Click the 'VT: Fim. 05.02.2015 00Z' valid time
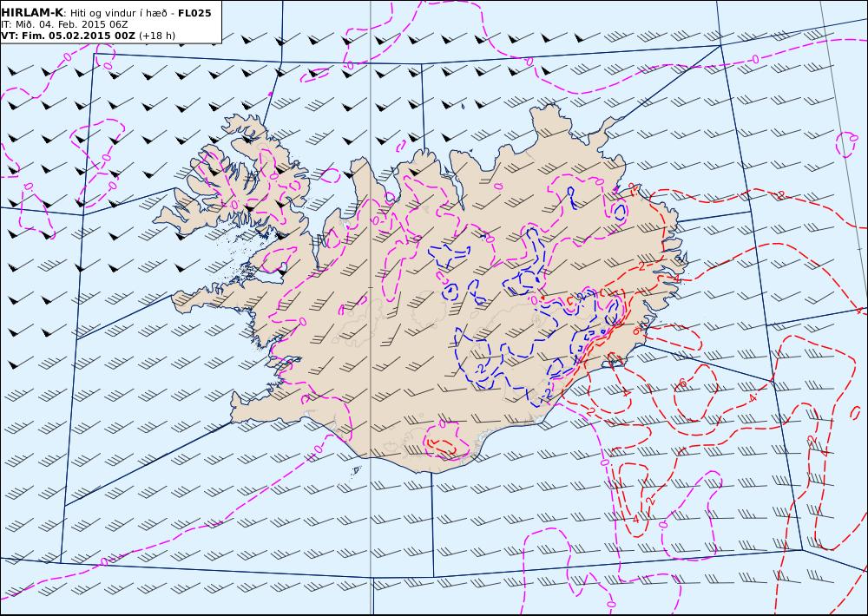This screenshot has height=616, width=868. 68,36
